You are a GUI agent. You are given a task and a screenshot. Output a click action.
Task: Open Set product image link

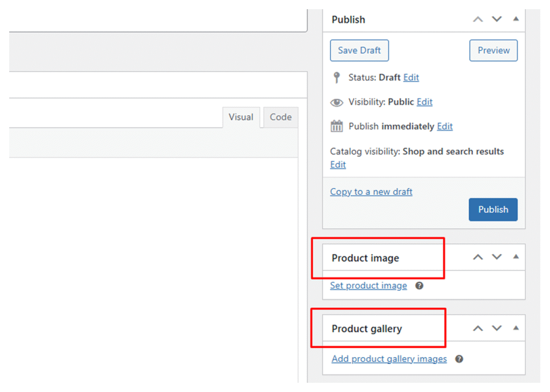pyautogui.click(x=368, y=286)
